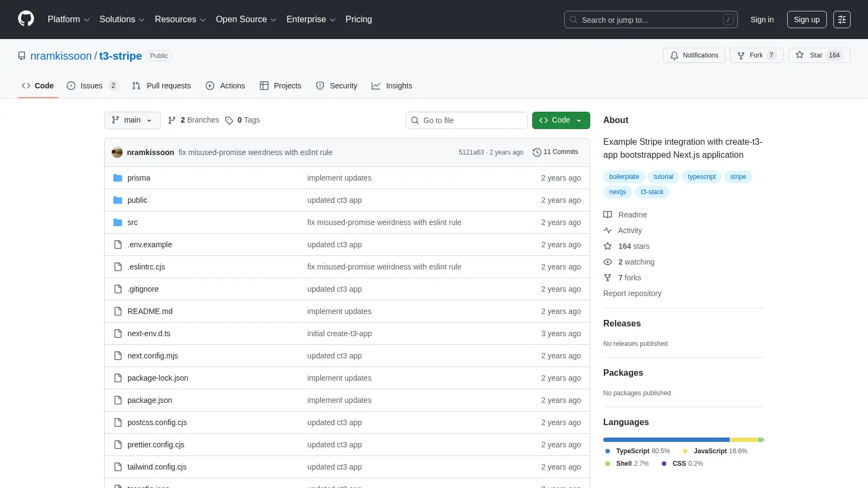Image resolution: width=868 pixels, height=488 pixels.
Task: Open the prettier.config.cjs file
Action: (156, 445)
